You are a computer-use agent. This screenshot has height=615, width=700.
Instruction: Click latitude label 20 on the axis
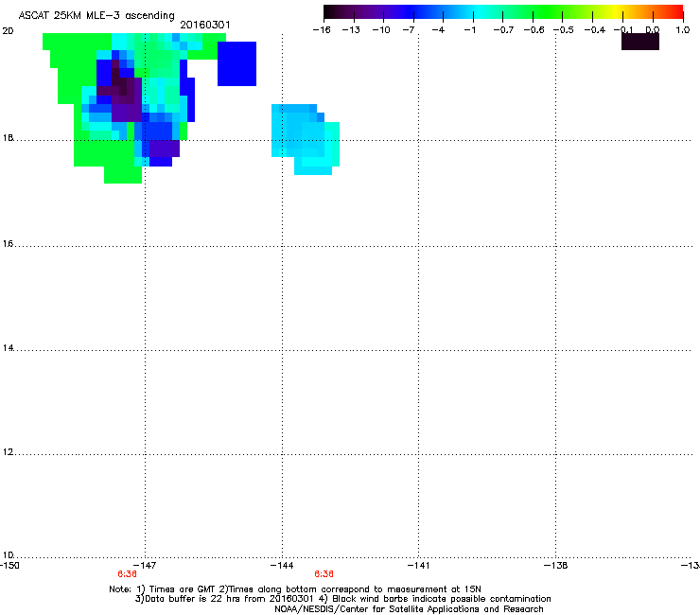8,31
